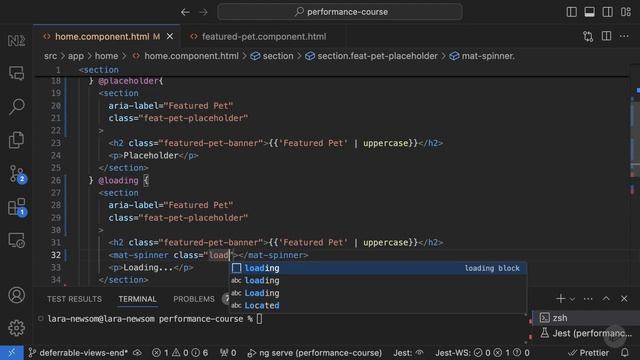This screenshot has width=640, height=360.
Task: Create a new terminal
Action: [560, 299]
